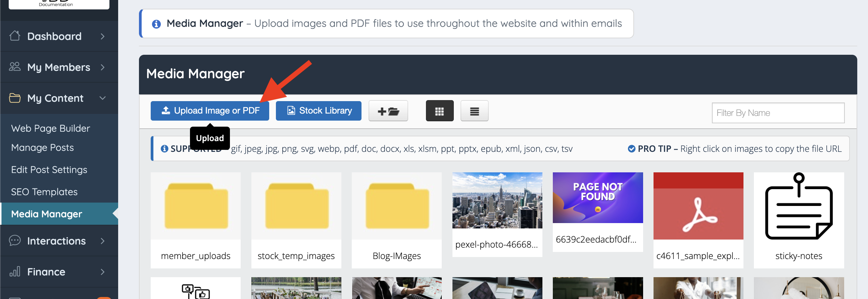Click the member_uploads folder name
Viewport: 868px width, 299px height.
click(195, 256)
